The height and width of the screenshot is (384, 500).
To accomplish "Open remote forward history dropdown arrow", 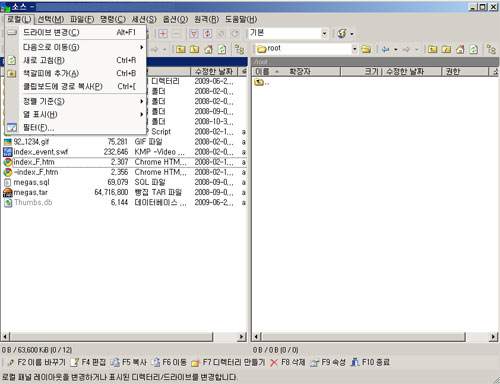I will coord(416,50).
